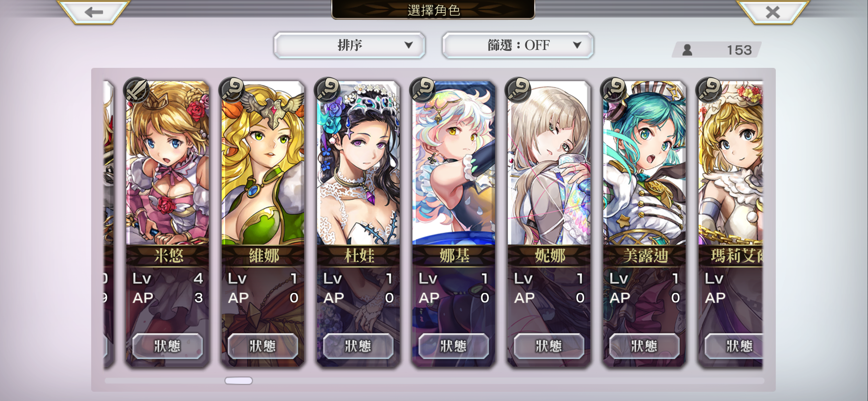This screenshot has width=868, height=401.
Task: Click the 排序 dropdown arrow
Action: (408, 45)
